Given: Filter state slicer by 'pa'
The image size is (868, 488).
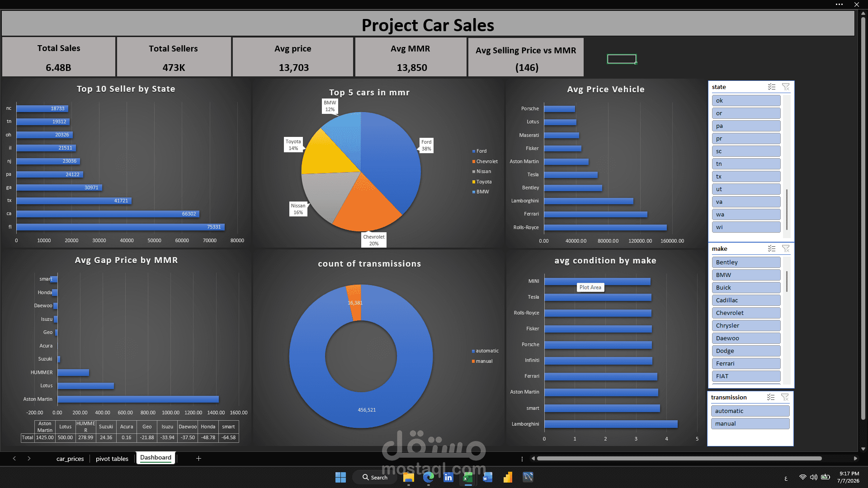Looking at the screenshot, I should coord(746,126).
